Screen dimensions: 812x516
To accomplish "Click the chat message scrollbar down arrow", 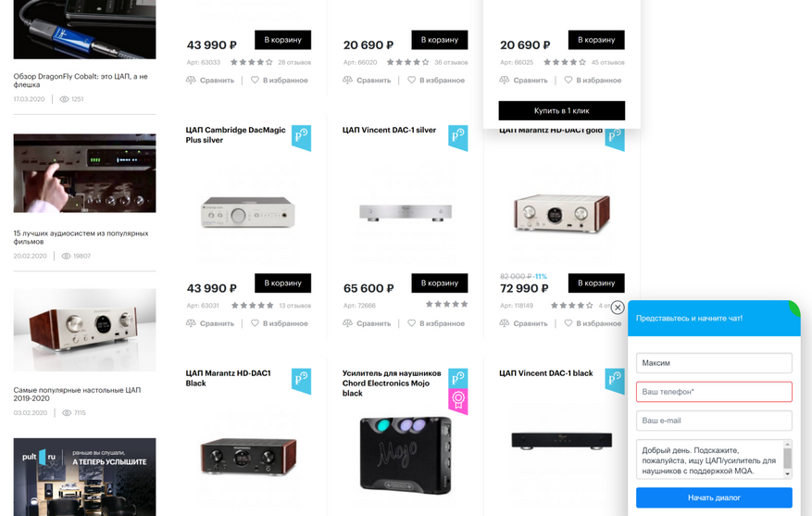I will [788, 473].
